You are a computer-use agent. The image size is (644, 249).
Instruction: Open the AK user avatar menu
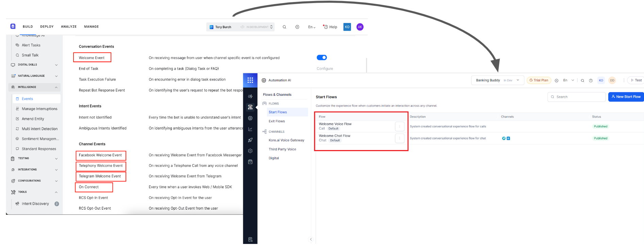pos(360,27)
